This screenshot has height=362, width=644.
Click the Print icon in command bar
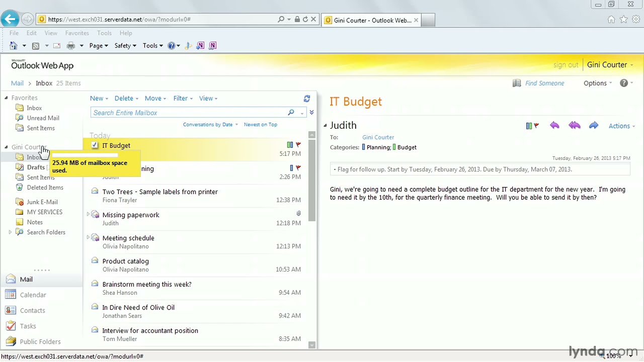pos(71,46)
